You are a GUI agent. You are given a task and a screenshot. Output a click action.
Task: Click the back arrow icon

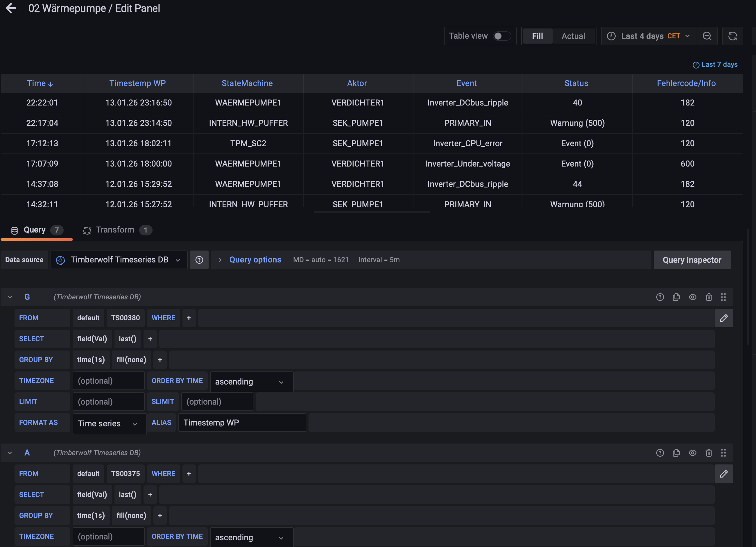11,8
